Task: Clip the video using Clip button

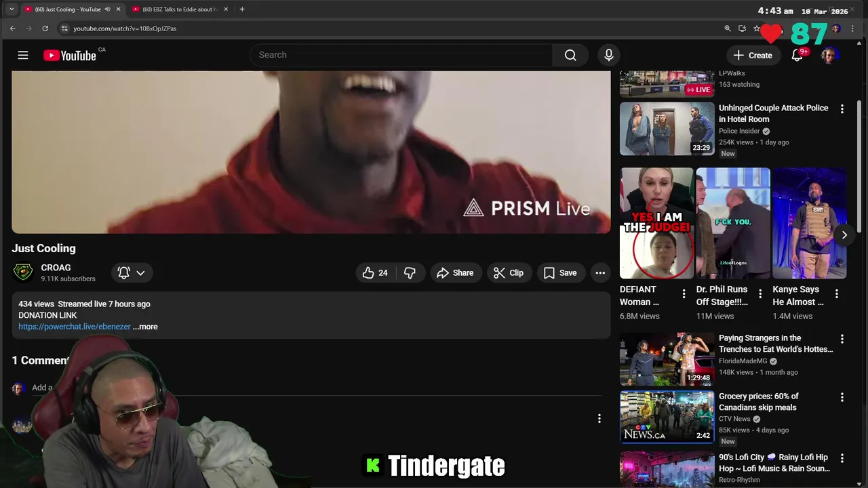Action: tap(508, 272)
